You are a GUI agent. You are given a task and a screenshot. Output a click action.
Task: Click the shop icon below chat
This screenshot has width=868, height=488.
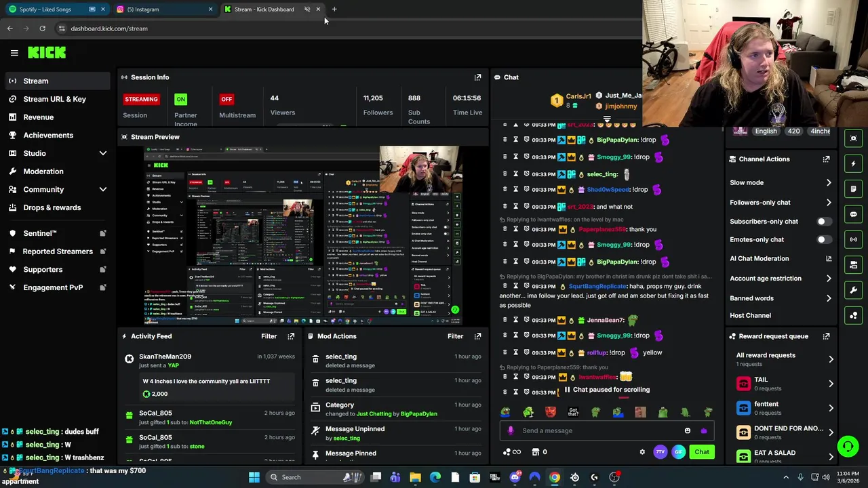(536, 452)
